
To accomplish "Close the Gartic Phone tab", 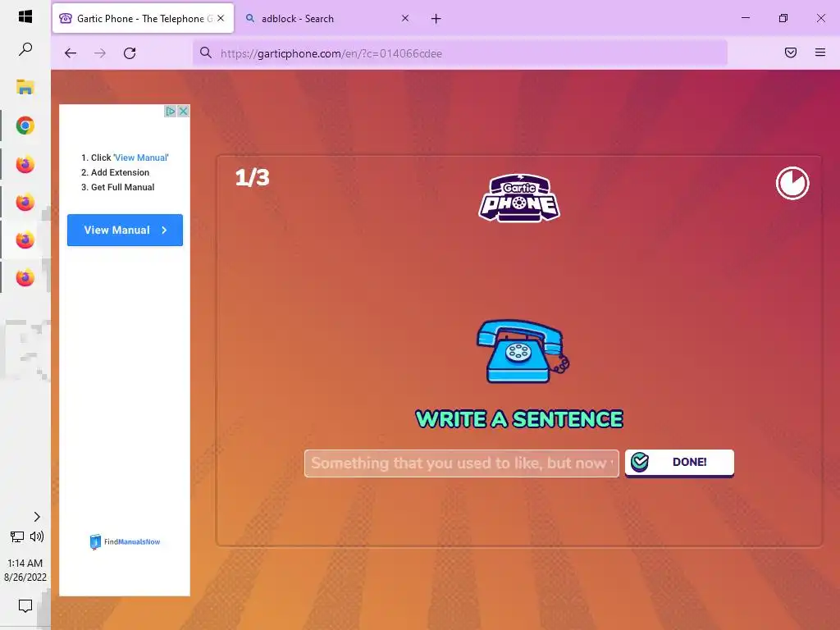I will [x=221, y=18].
